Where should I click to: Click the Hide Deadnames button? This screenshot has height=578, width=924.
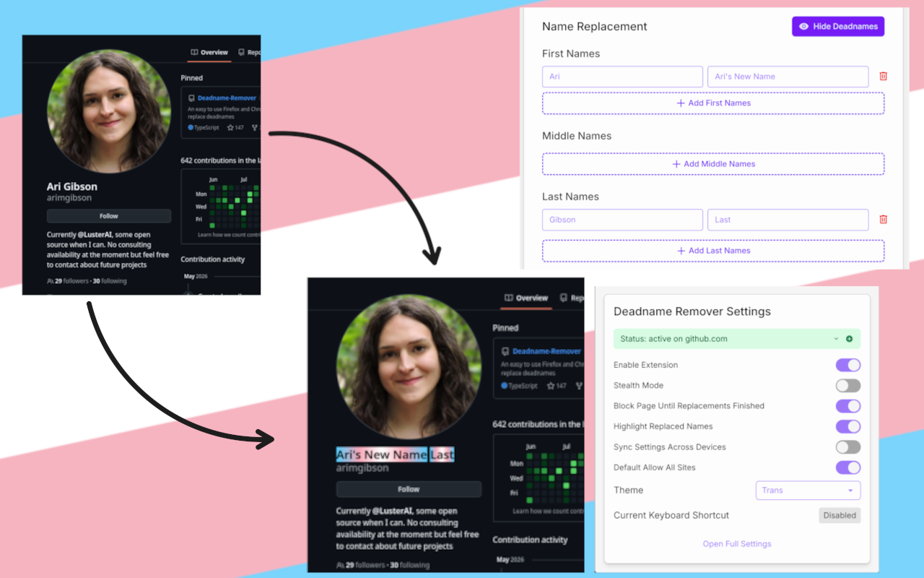click(x=838, y=27)
